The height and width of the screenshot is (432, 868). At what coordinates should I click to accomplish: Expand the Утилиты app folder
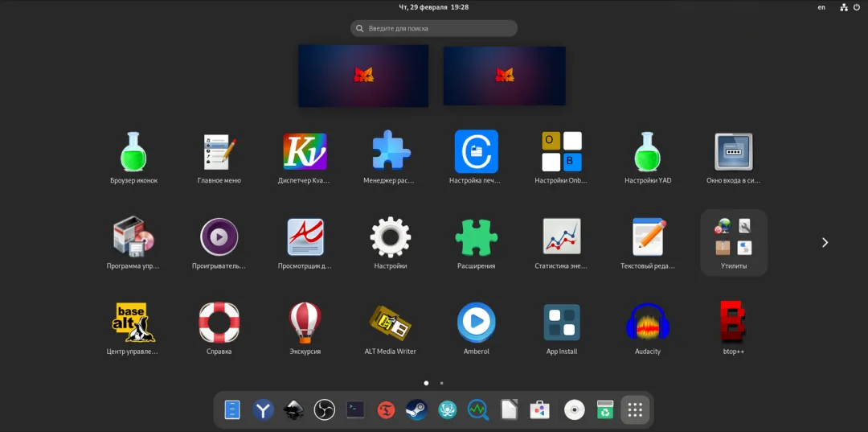coord(734,243)
